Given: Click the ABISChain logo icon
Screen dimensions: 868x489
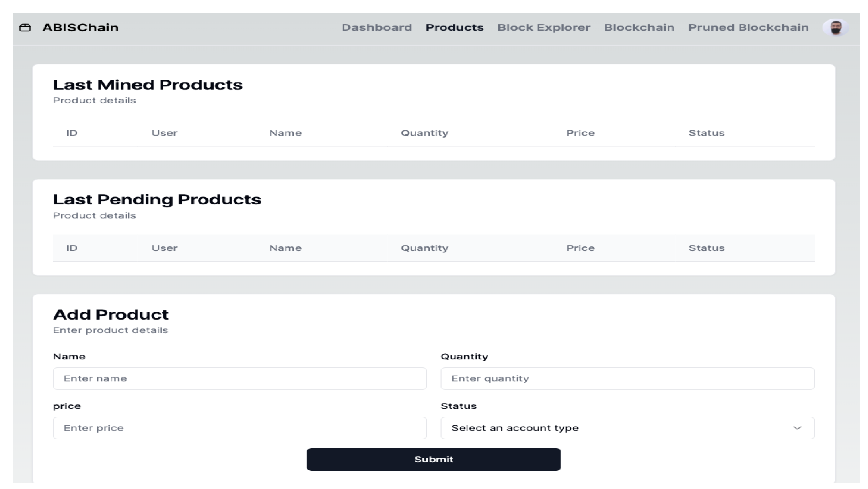Looking at the screenshot, I should pyautogui.click(x=25, y=27).
